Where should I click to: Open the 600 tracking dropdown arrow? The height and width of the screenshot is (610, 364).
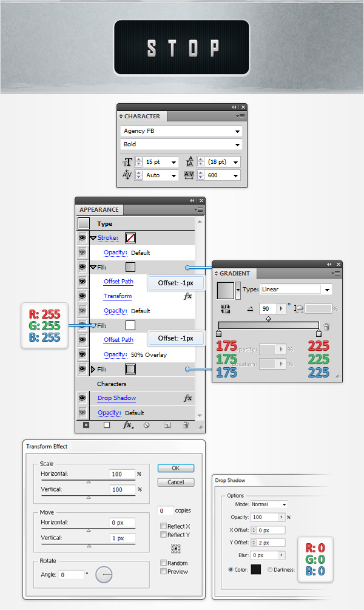(x=235, y=175)
